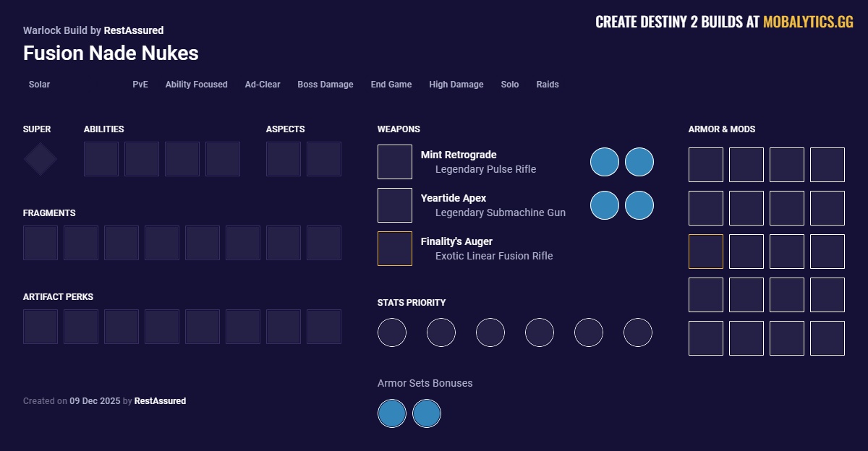Click the Fusion Nade Nukes build title
This screenshot has width=868, height=451.
[x=111, y=53]
